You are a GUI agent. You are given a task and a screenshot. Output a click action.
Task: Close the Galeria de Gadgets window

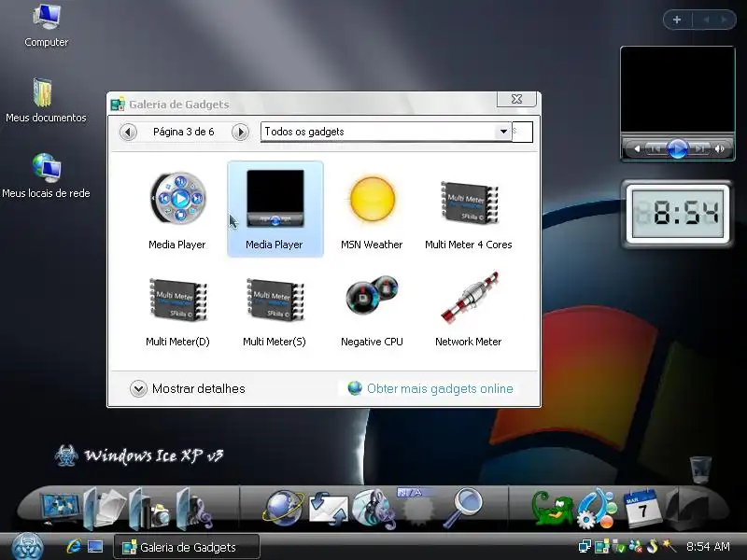point(517,99)
